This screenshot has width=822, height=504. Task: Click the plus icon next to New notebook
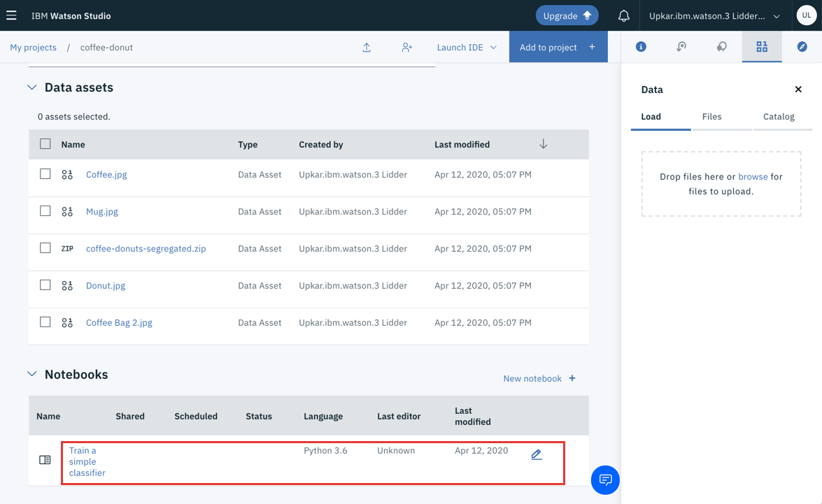(572, 378)
